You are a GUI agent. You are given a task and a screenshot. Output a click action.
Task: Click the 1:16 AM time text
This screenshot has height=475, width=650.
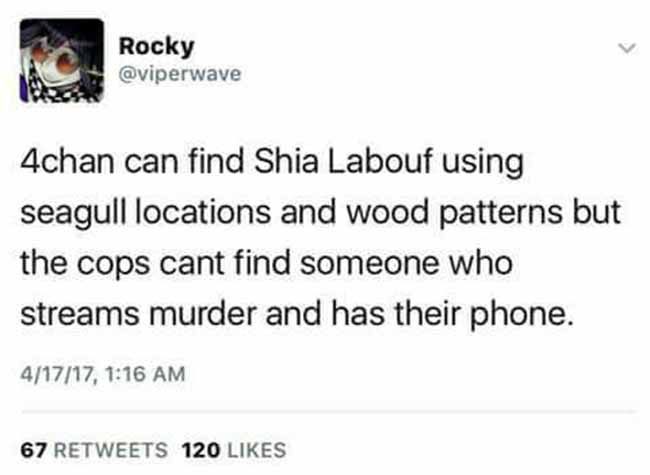click(145, 374)
